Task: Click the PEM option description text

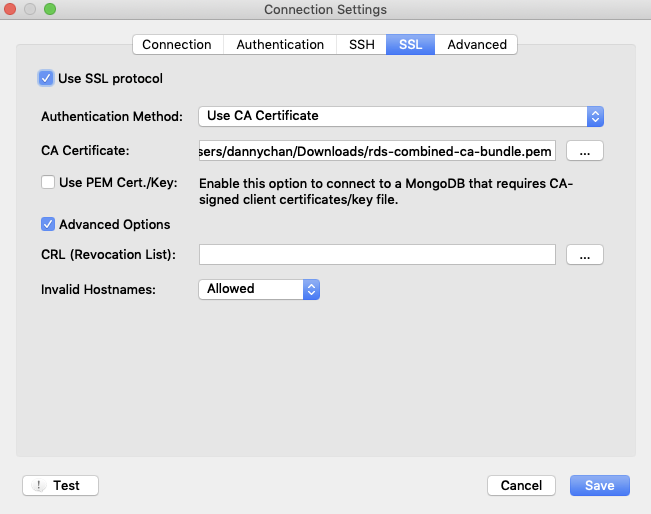Action: click(x=386, y=191)
